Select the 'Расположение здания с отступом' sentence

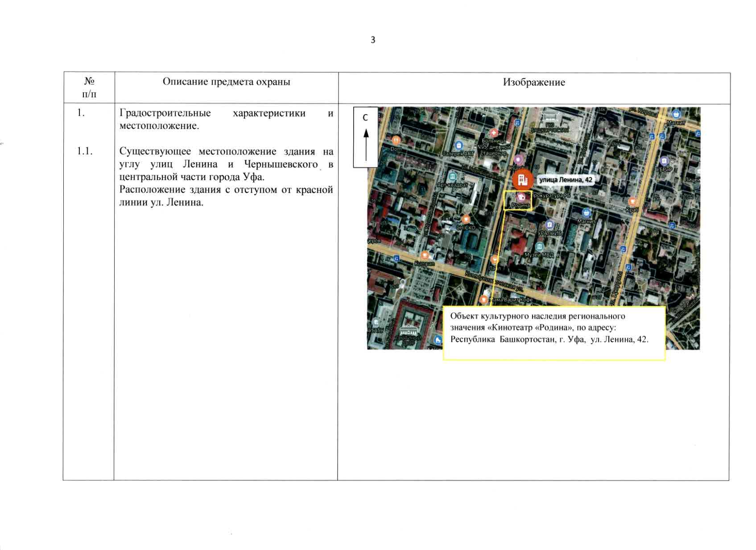pos(226,196)
